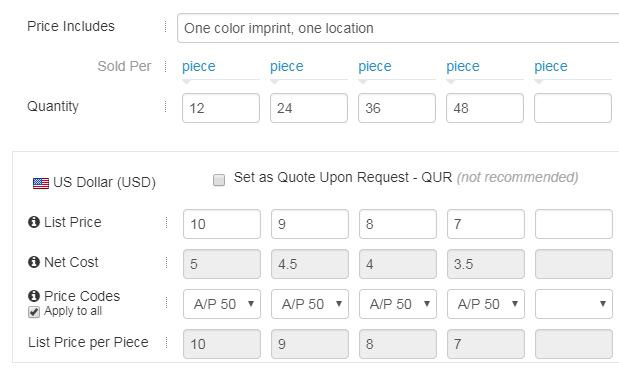
Task: Click the List Price info icon
Action: tap(34, 222)
